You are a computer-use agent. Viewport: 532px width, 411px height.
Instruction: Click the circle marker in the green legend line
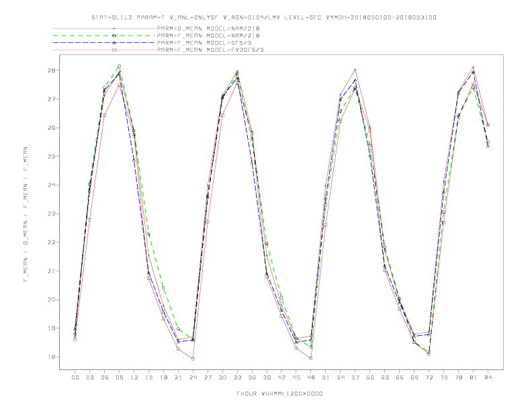coord(114,36)
